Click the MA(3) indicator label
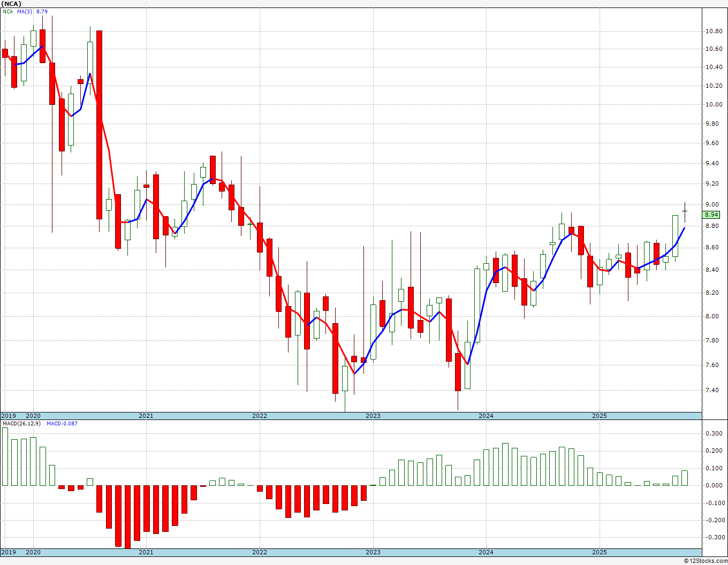The image size is (728, 565). (x=25, y=11)
